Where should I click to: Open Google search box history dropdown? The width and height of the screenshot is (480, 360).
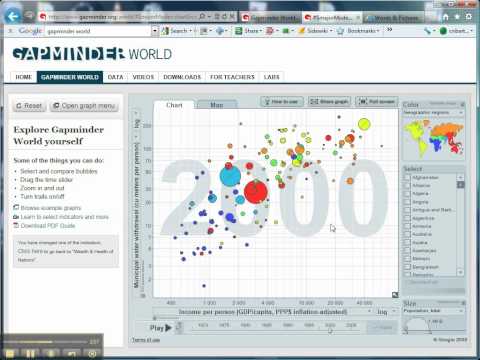pyautogui.click(x=155, y=31)
